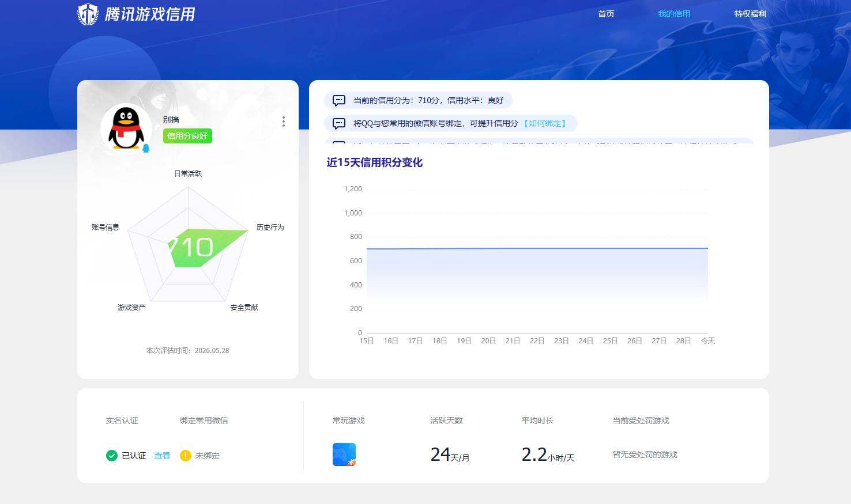Screen dimensions: 851x504
Task: Click the 22日 label on chart axis
Action: [x=537, y=341]
